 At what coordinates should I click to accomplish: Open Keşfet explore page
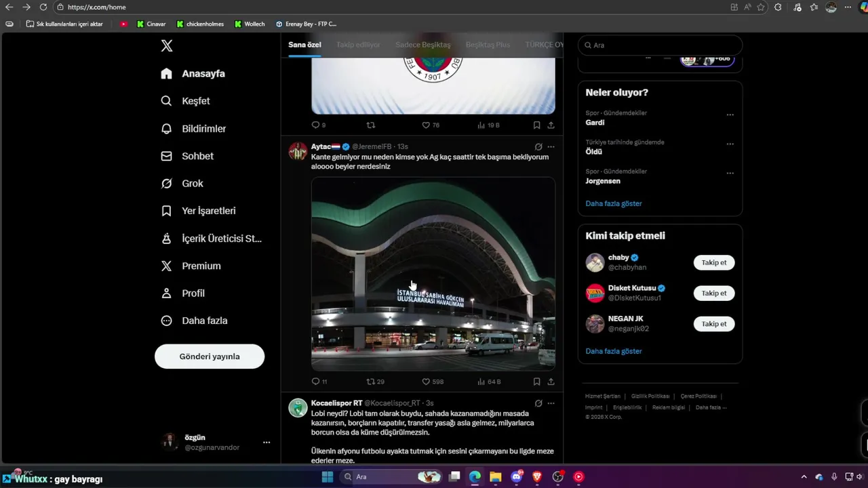tap(186, 101)
